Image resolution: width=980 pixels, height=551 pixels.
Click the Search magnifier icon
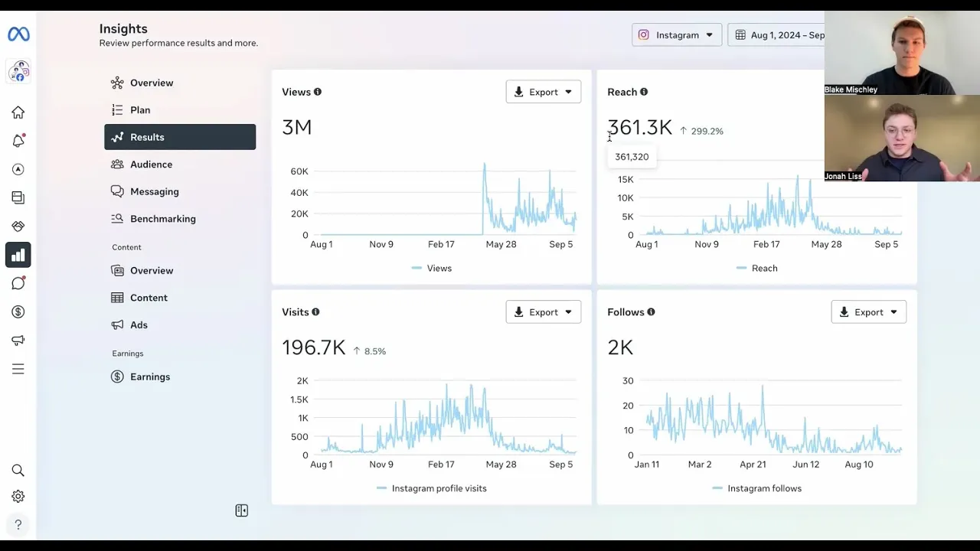pos(18,470)
